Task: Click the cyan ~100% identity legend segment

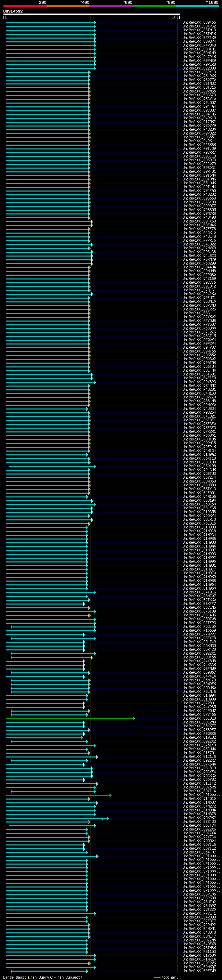Action: click(x=197, y=6)
